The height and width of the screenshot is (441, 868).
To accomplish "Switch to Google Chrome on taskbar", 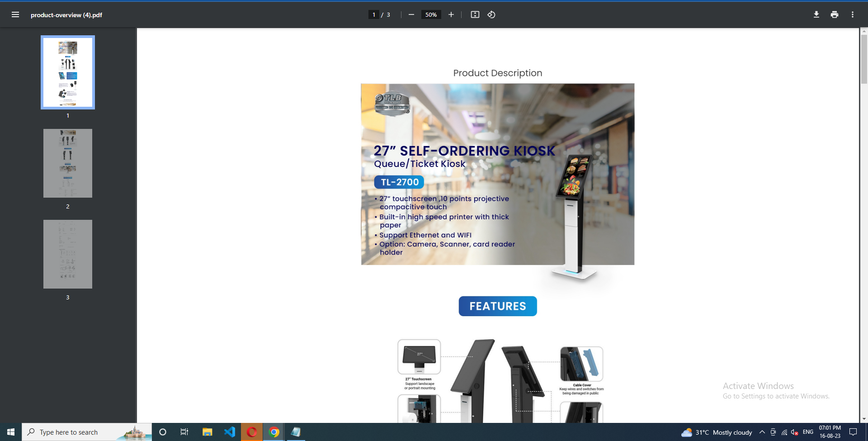I will point(274,432).
